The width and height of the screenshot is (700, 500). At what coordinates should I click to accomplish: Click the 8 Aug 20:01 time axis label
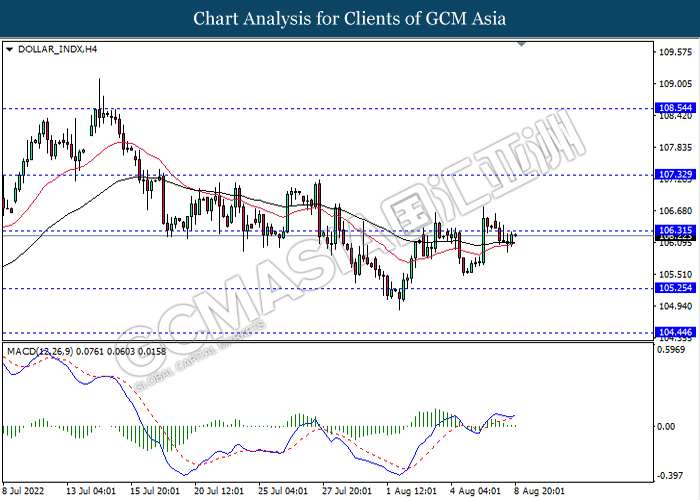(540, 491)
